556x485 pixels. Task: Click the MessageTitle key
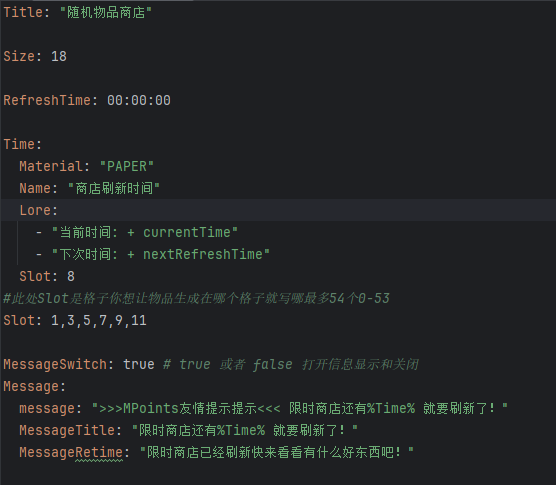point(67,430)
